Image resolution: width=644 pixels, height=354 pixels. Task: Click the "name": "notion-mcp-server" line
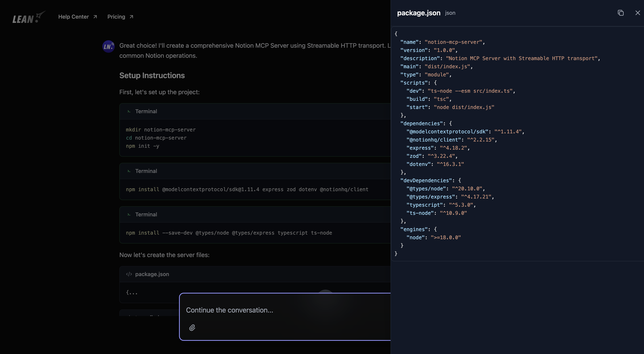click(443, 42)
